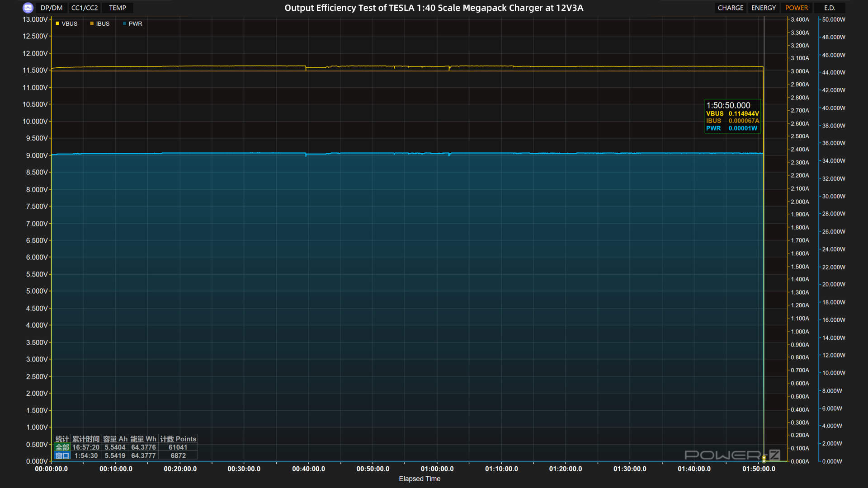This screenshot has height=488, width=868.
Task: Click capacity value 5.5419 cell
Action: tap(115, 455)
